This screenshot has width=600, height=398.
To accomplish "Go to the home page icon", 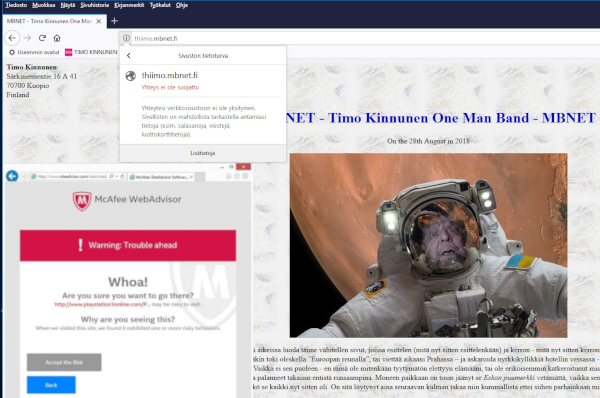I will pos(57,38).
